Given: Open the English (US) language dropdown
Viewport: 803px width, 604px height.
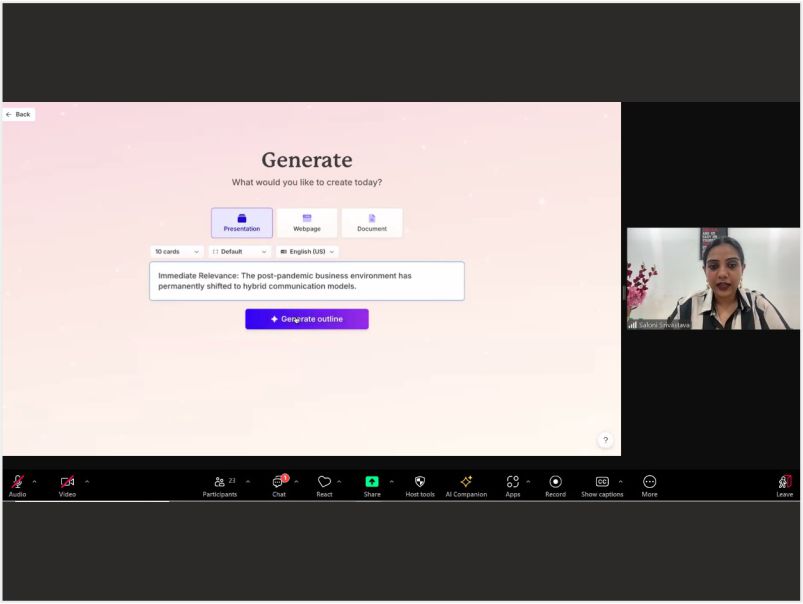Looking at the screenshot, I should [x=307, y=252].
